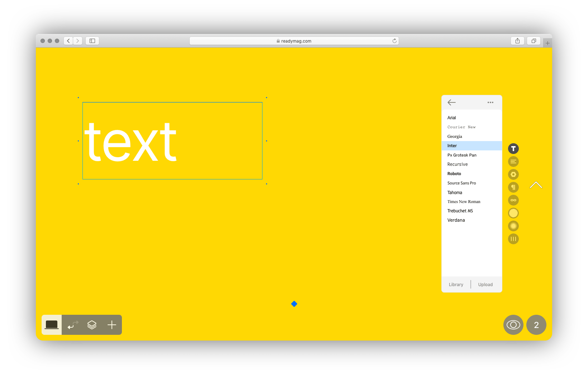Click the back arrow in font panel
Screen dimensions: 588x376
point(451,102)
